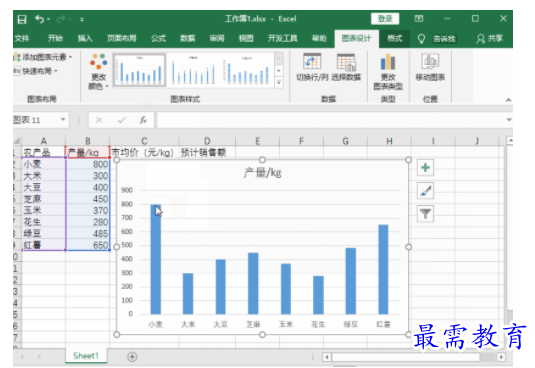The width and height of the screenshot is (535, 368).
Task: Click horizontal scrollbar left arrow
Action: (x=327, y=357)
